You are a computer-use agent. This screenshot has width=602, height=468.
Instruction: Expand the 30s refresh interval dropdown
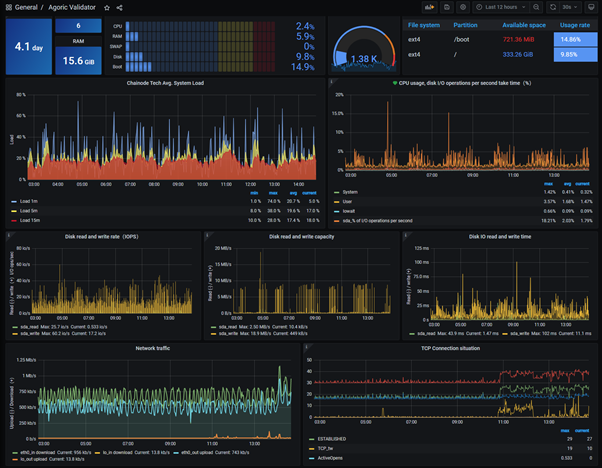click(570, 7)
